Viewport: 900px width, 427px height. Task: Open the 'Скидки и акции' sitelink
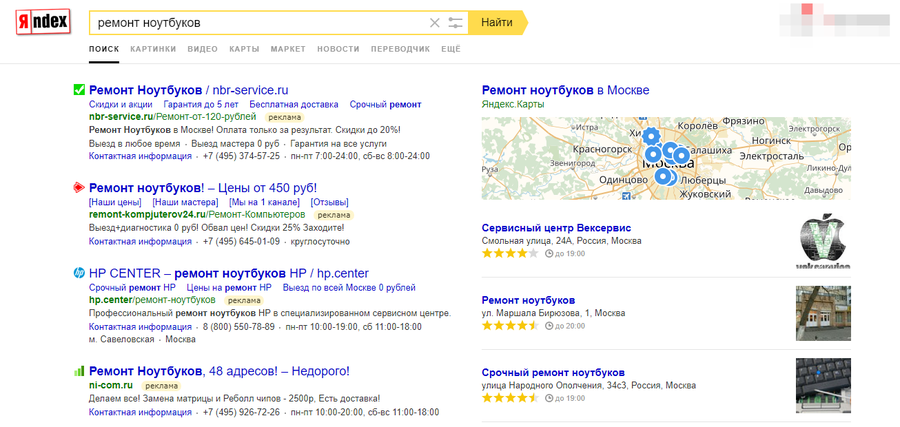click(x=121, y=104)
